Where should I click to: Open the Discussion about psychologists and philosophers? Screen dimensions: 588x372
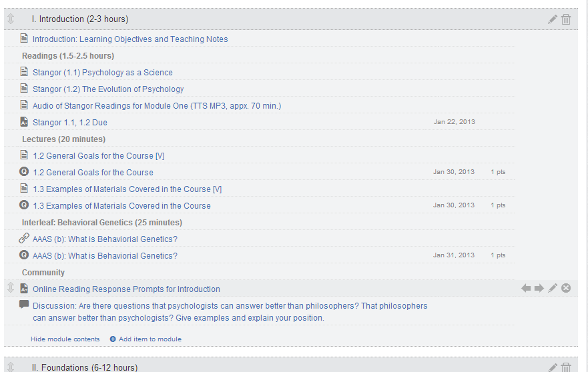coord(230,312)
